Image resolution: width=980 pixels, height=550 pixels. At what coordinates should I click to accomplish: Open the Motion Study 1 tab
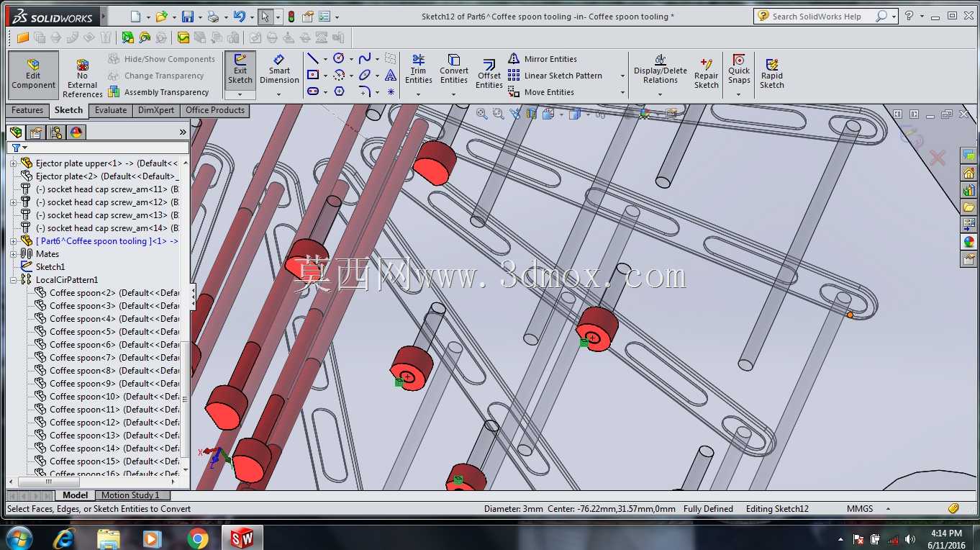click(x=130, y=495)
